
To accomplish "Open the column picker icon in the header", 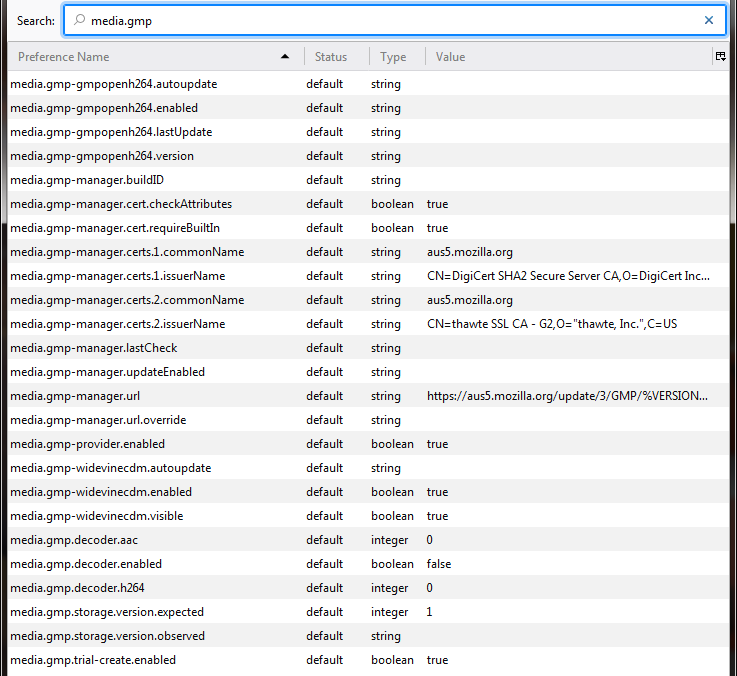I will click(721, 57).
